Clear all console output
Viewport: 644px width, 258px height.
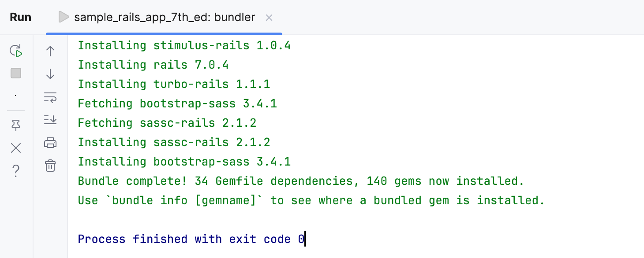tap(50, 166)
